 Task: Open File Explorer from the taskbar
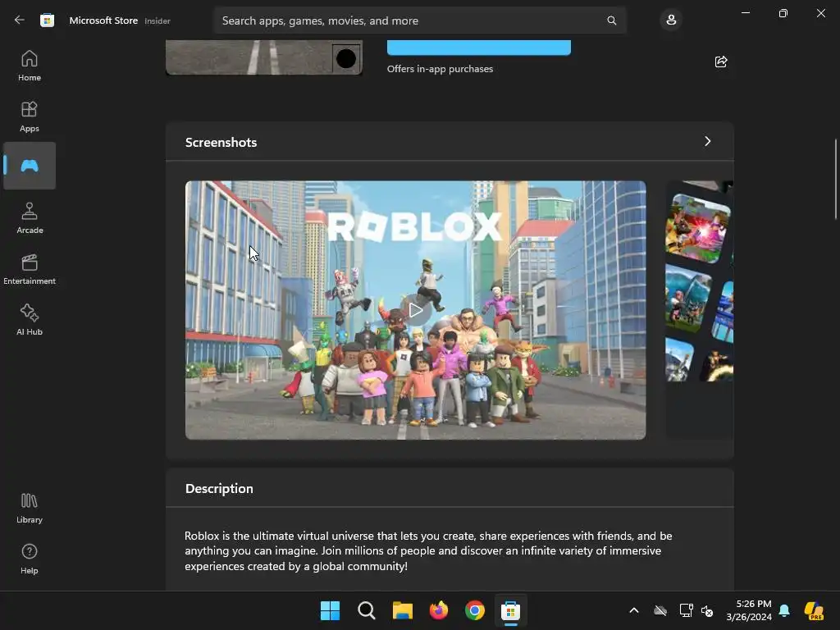(402, 610)
